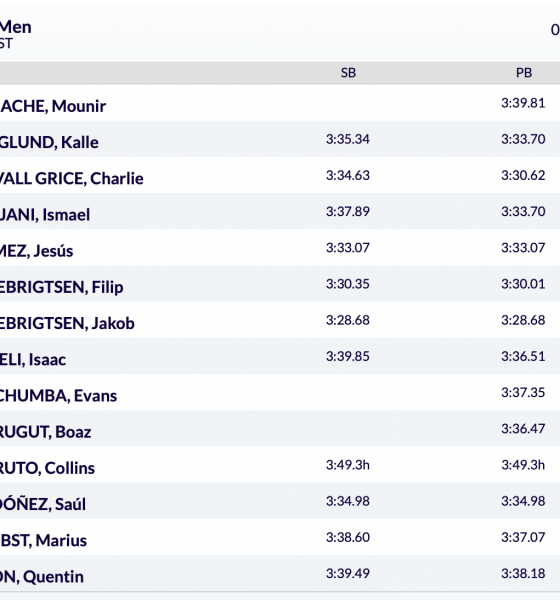Click Collins' season best 3:49.3h
The height and width of the screenshot is (600, 560).
tap(348, 465)
